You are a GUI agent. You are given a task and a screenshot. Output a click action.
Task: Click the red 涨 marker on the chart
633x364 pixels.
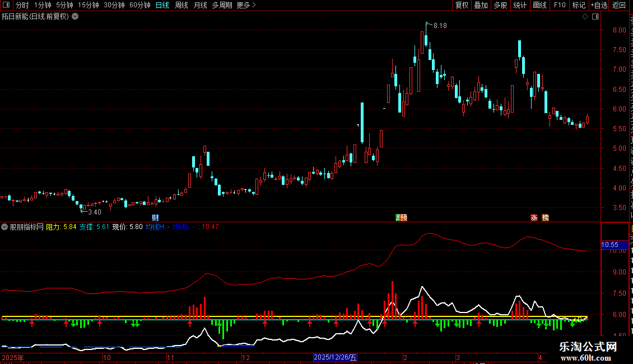click(x=534, y=217)
